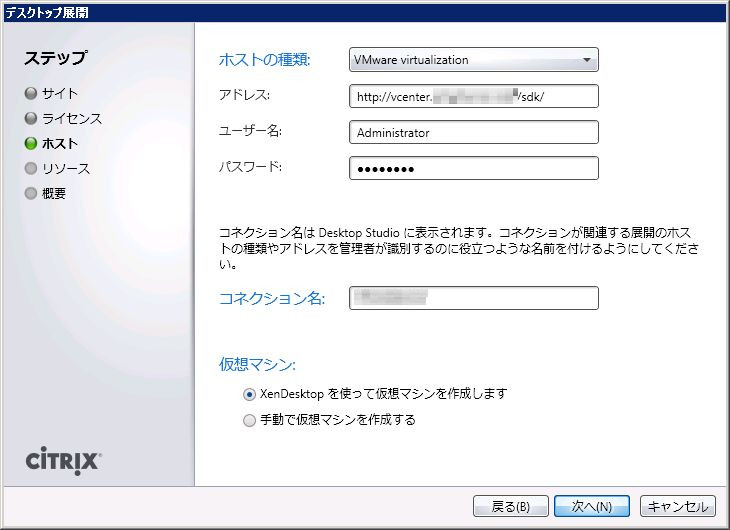Click the コネクション名 text field

[x=473, y=298]
